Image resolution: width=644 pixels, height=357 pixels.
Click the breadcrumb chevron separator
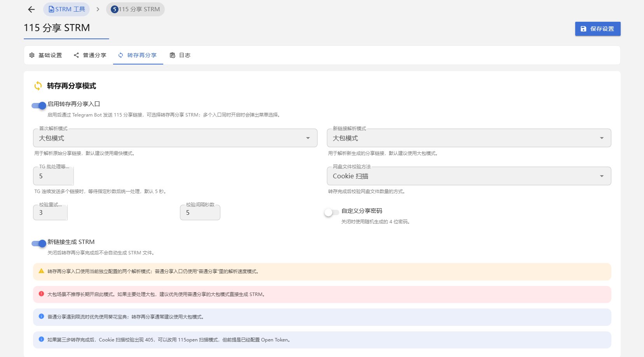tap(98, 9)
